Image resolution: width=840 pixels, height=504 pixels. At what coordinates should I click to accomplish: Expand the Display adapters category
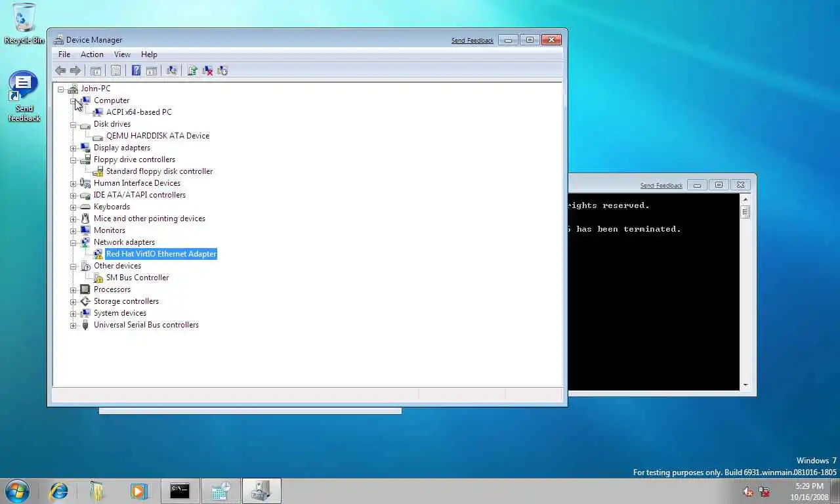[x=73, y=148]
